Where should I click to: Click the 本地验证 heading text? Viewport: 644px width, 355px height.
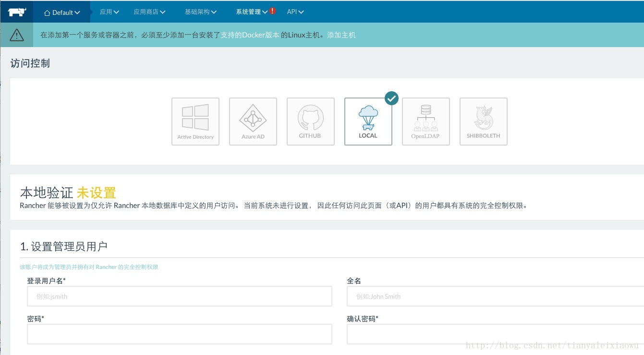(47, 193)
